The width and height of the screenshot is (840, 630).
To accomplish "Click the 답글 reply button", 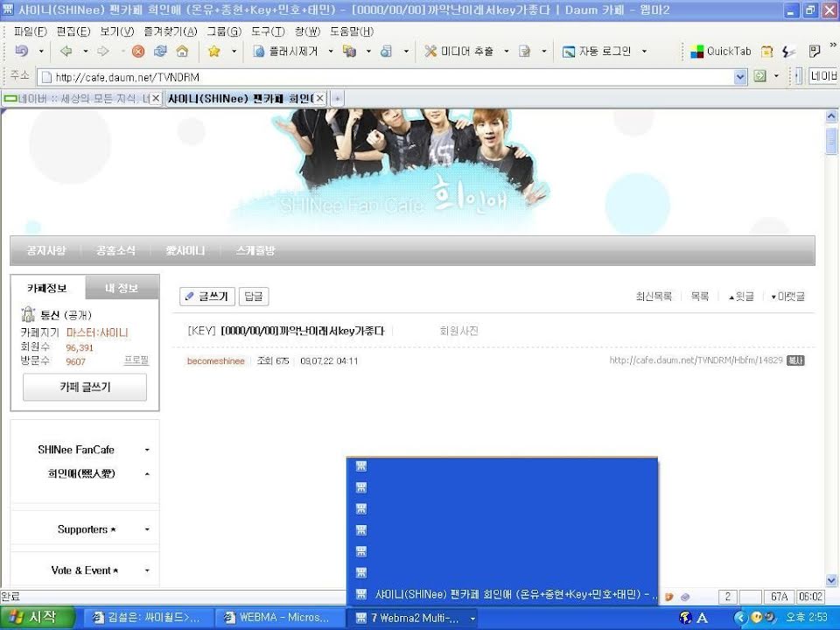I will coord(254,297).
